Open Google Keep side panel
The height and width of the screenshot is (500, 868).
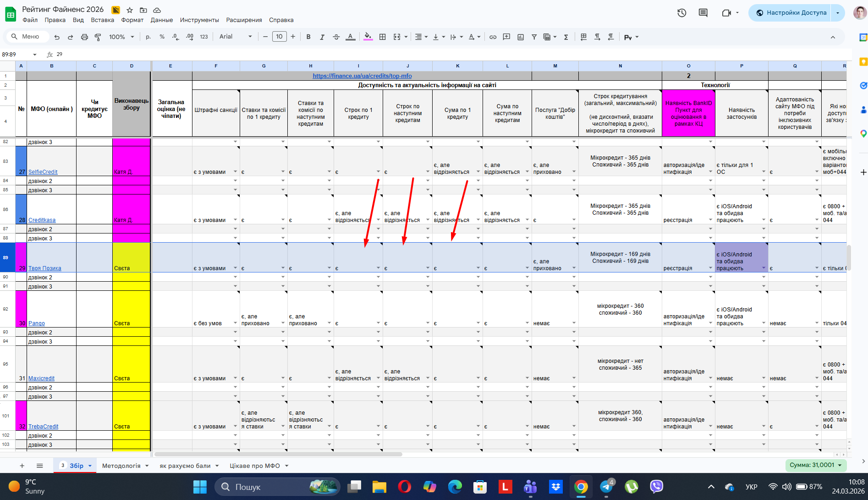pos(863,61)
